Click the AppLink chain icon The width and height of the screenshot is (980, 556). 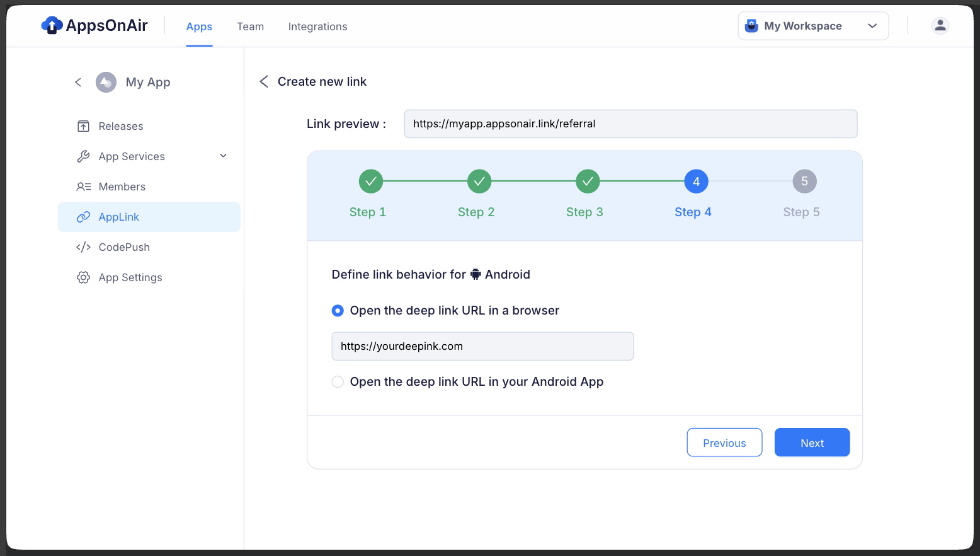[83, 217]
